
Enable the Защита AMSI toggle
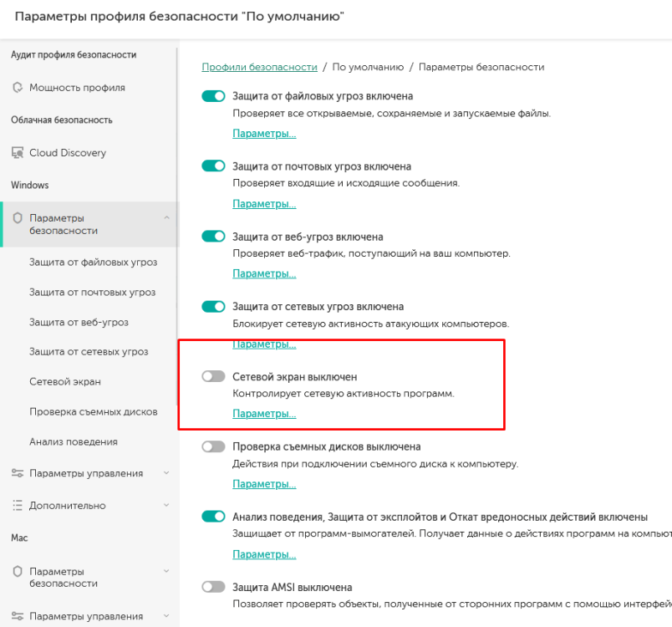point(214,588)
